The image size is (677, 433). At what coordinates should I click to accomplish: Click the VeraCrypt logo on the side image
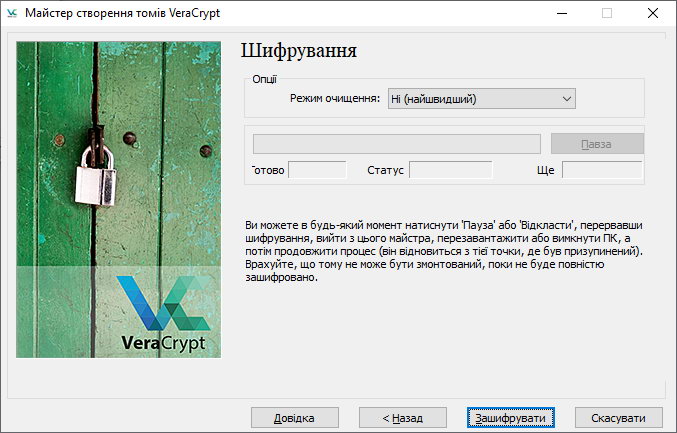pyautogui.click(x=163, y=313)
